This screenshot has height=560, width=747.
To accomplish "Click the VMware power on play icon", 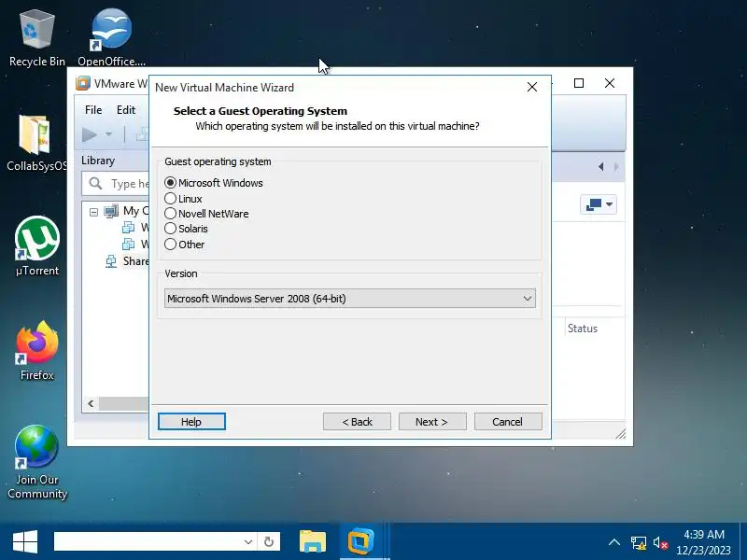I will (89, 134).
